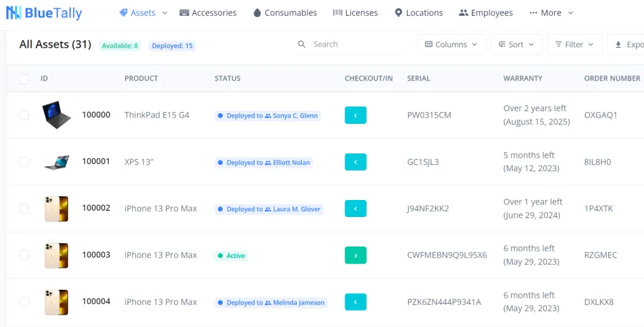The width and height of the screenshot is (644, 327).
Task: Toggle the select-all header checkbox
Action: (25, 79)
